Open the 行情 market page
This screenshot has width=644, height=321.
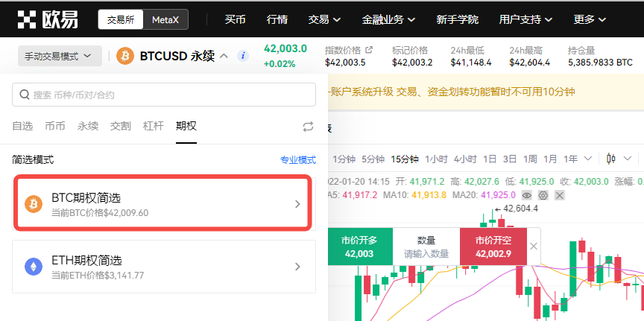277,19
